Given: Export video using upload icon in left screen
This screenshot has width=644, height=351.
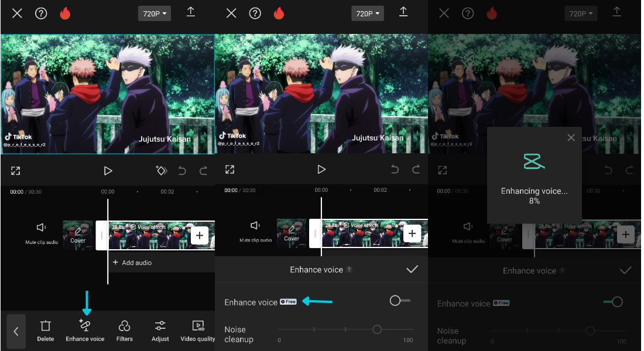Looking at the screenshot, I should pyautogui.click(x=191, y=12).
